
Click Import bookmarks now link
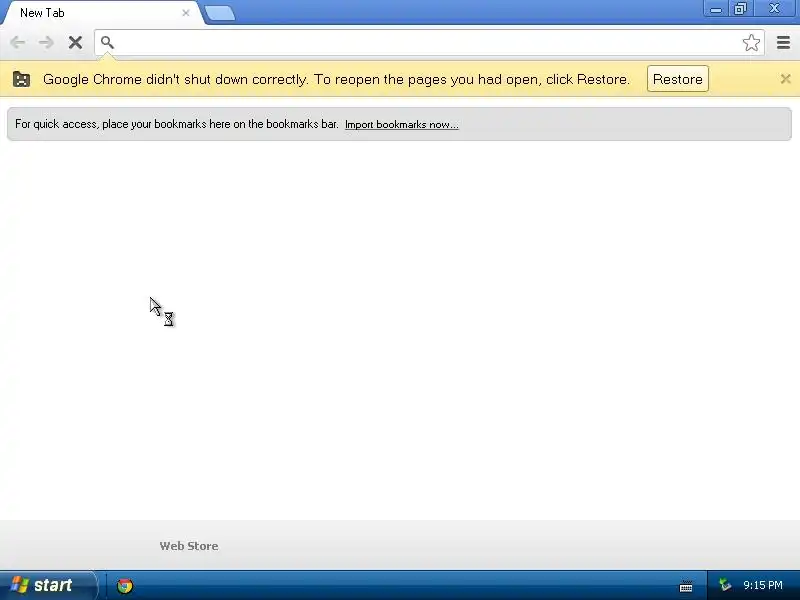(402, 124)
